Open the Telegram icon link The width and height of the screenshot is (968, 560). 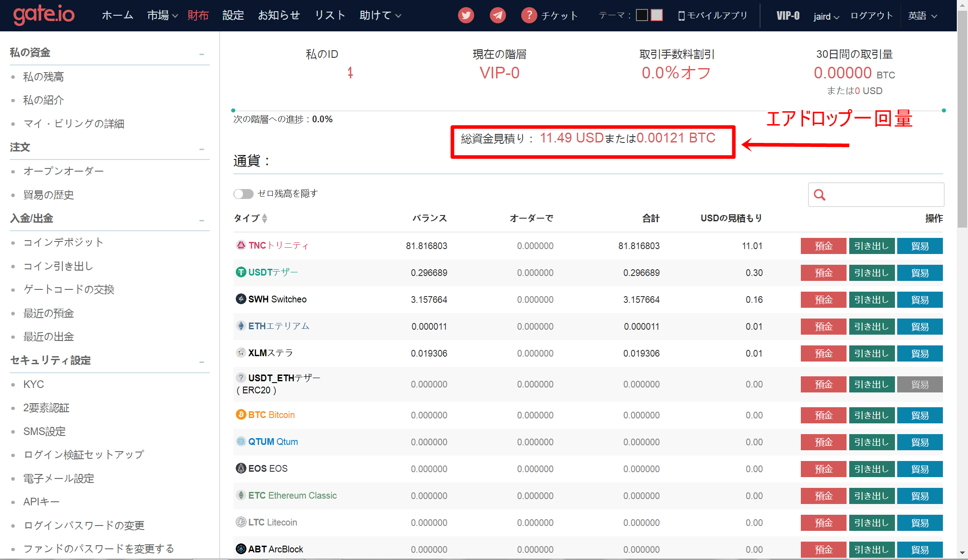tap(497, 15)
